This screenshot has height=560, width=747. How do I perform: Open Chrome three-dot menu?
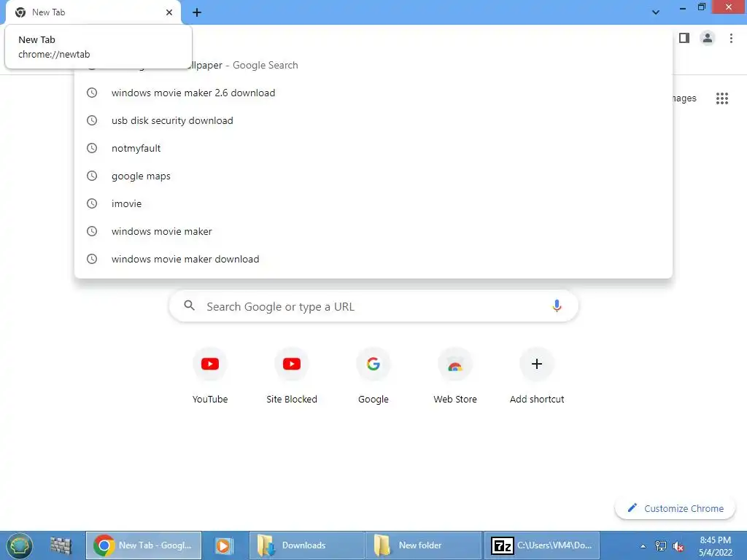click(731, 38)
